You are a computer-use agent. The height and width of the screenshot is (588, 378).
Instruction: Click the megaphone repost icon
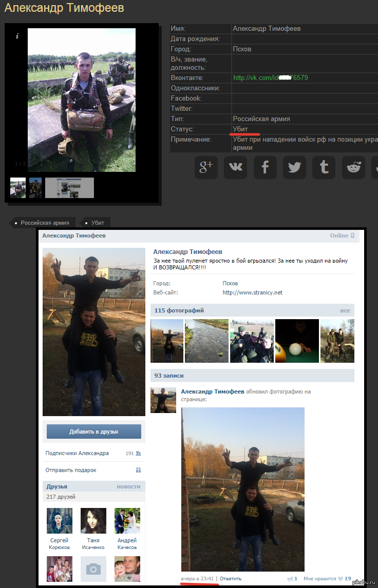pyautogui.click(x=290, y=579)
